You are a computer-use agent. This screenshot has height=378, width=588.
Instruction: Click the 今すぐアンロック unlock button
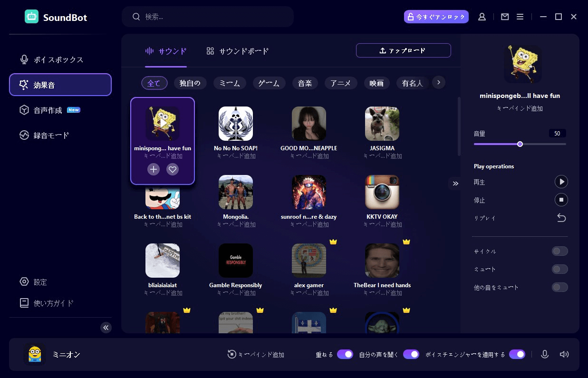click(436, 17)
